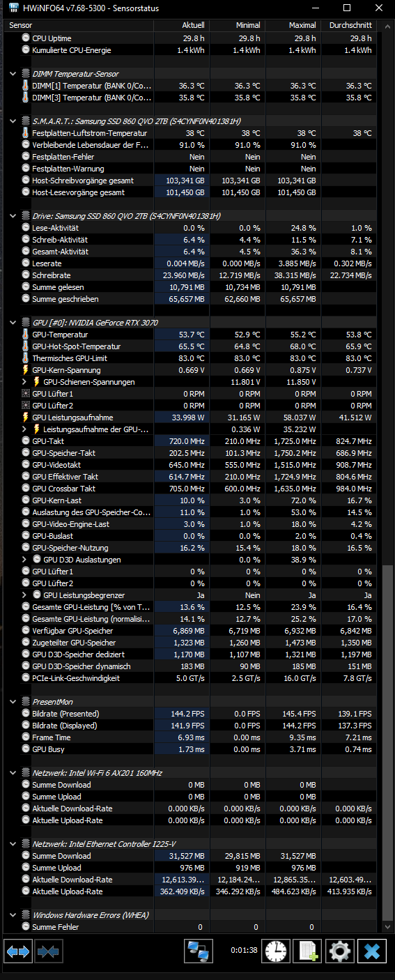Click the expand columns arrows button
395x980 pixels.
click(18, 951)
